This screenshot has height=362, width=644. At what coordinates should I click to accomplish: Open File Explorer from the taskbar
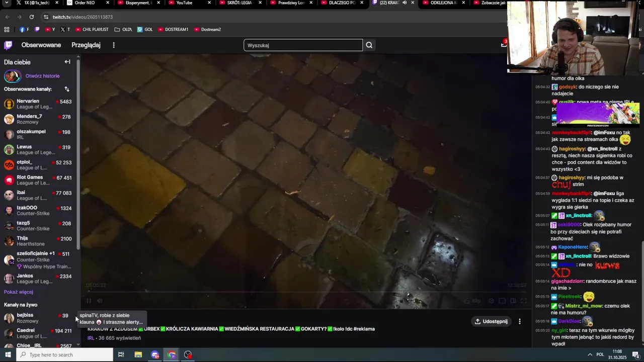(x=138, y=354)
